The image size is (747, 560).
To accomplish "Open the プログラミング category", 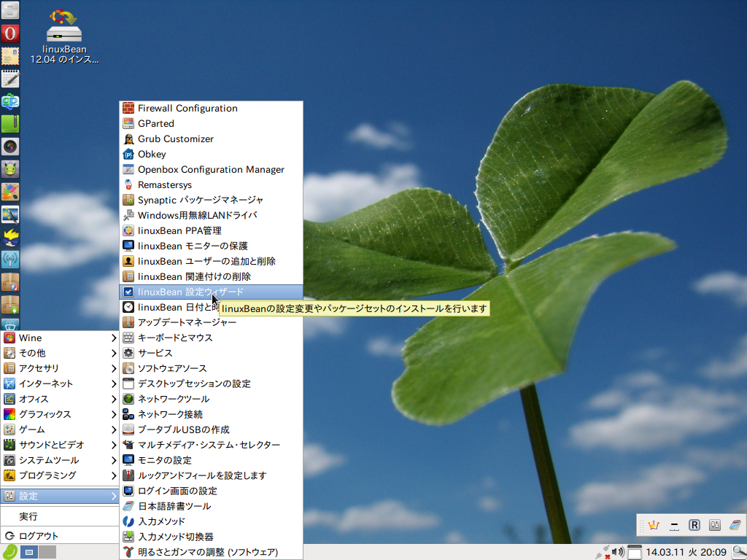I will 60,475.
